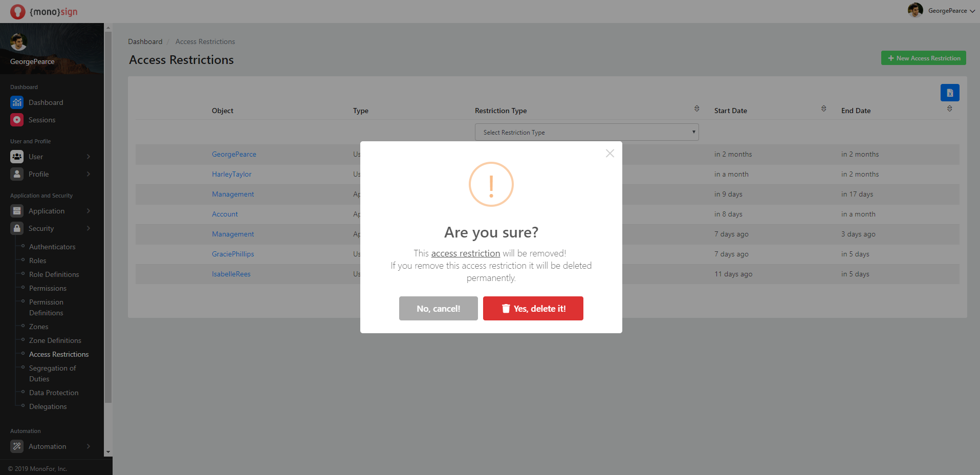Screen dimensions: 980x475
Task: Click the Automation wand icon
Action: point(17,446)
